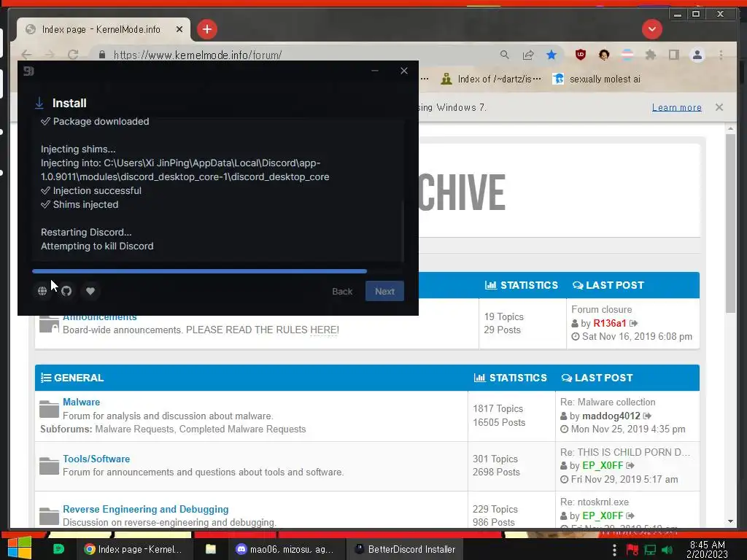Close the Index page - KernelMode.info tab
Screen dimensions: 747x560
click(x=179, y=29)
